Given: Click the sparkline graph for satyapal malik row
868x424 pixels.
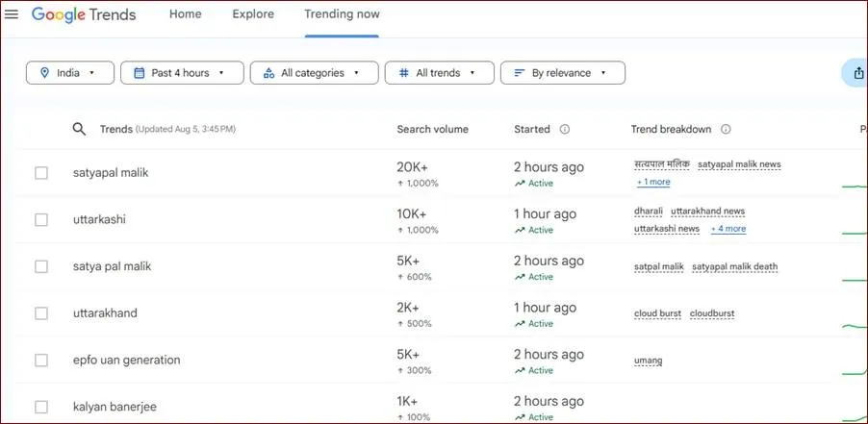Looking at the screenshot, I should click(x=855, y=185).
